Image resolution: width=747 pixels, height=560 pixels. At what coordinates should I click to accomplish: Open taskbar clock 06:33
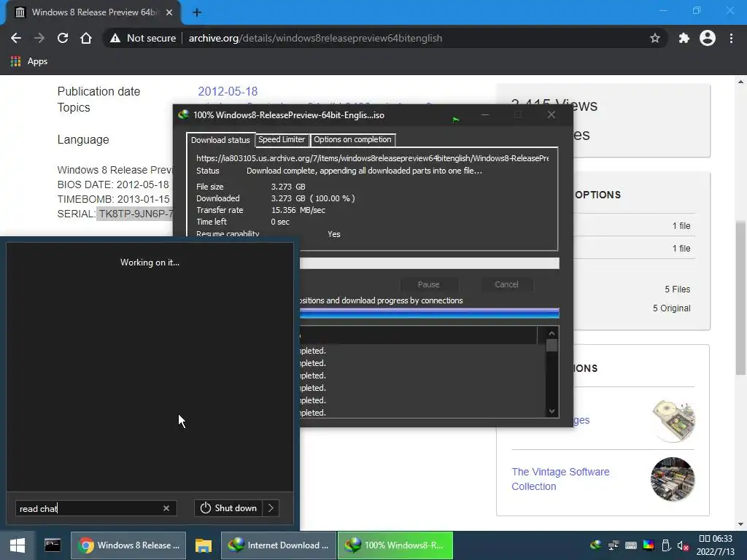click(715, 545)
